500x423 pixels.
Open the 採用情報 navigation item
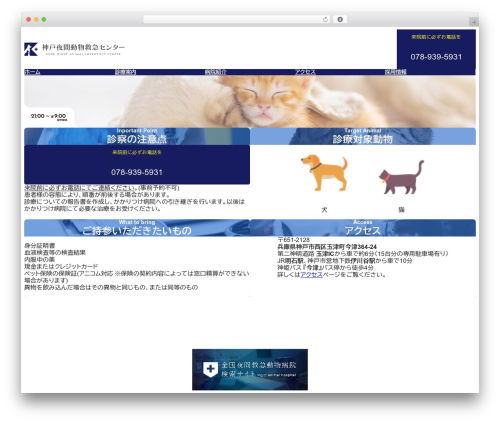tap(395, 72)
